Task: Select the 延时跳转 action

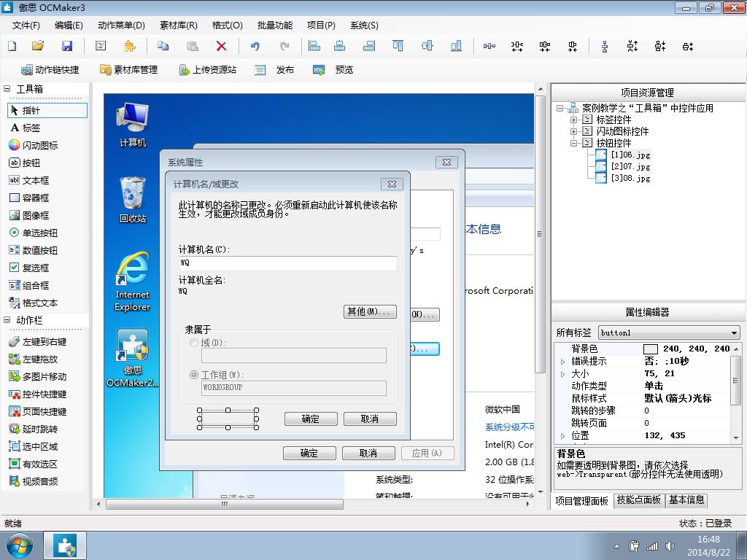Action: [x=34, y=429]
